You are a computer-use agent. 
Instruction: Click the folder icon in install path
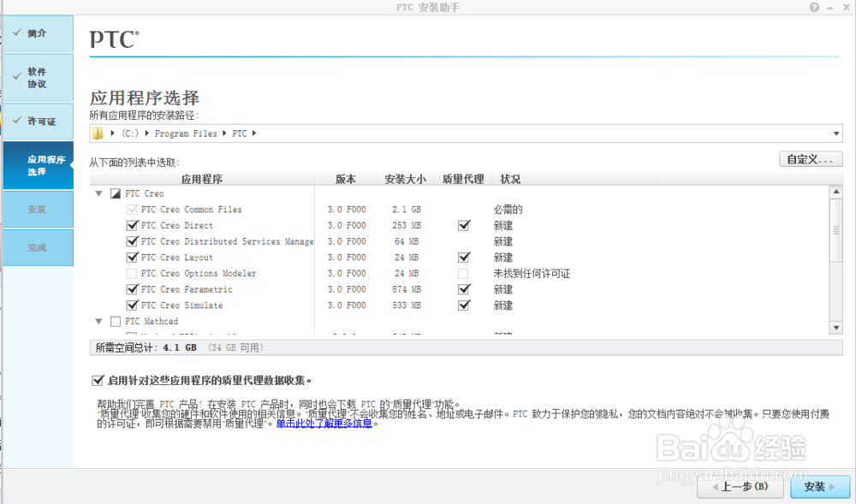point(98,133)
